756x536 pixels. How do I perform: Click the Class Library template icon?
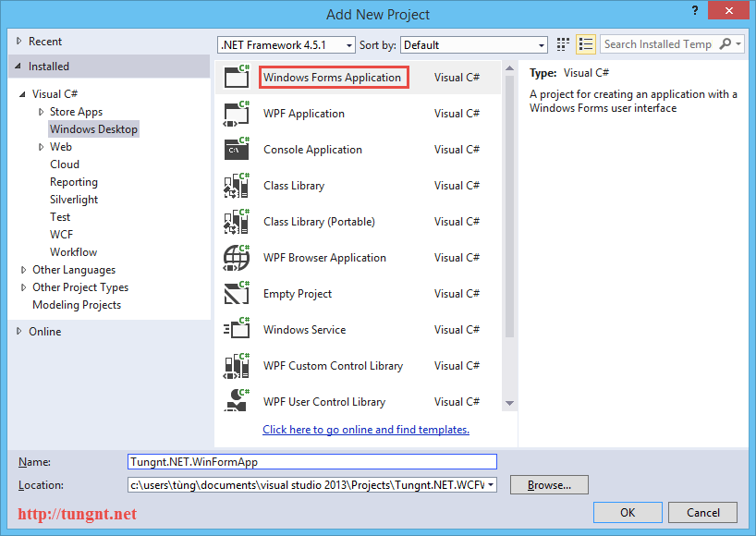[237, 186]
